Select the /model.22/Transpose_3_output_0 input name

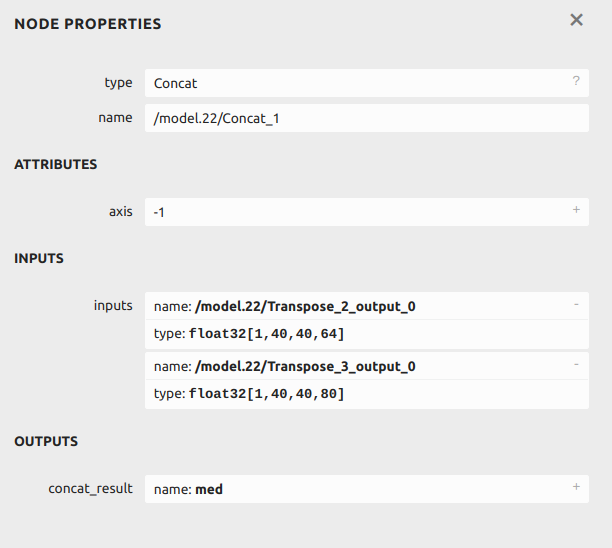point(305,367)
